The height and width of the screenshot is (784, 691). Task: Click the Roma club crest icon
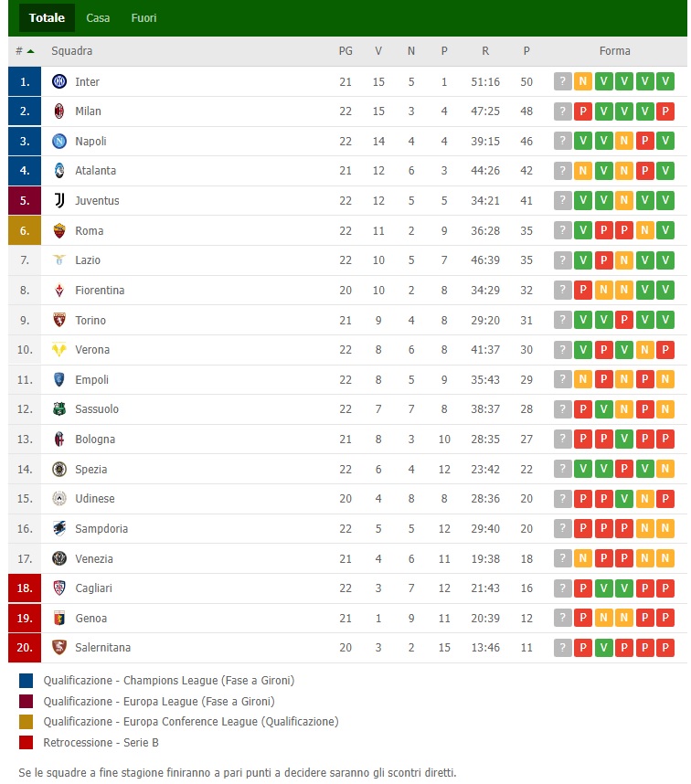[59, 230]
